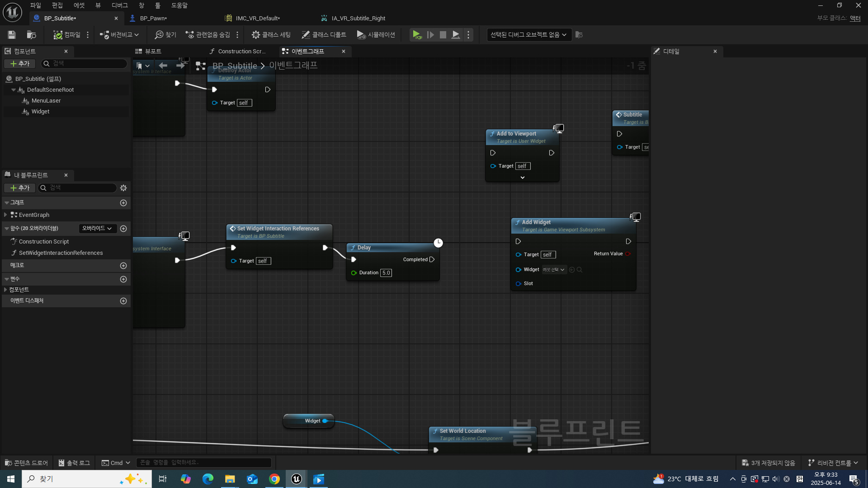This screenshot has height=488, width=868.
Task: Open Add Widget asset select dropdown
Action: tap(554, 270)
